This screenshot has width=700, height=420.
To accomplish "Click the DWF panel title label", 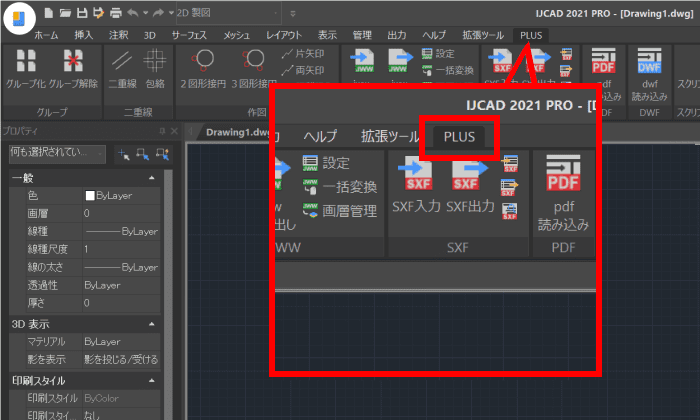I will 649,112.
